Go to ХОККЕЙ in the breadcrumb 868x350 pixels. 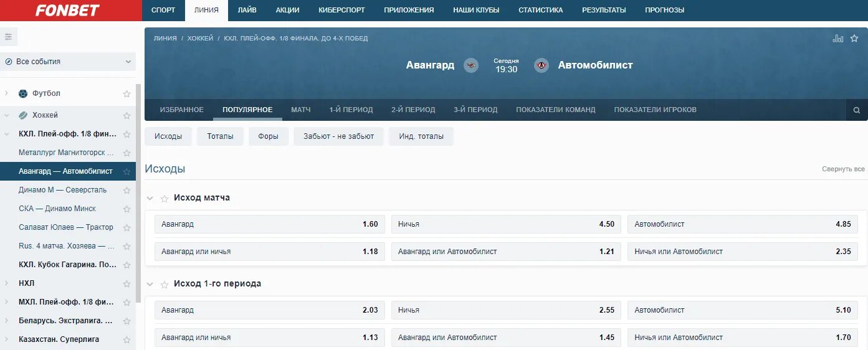coord(200,39)
